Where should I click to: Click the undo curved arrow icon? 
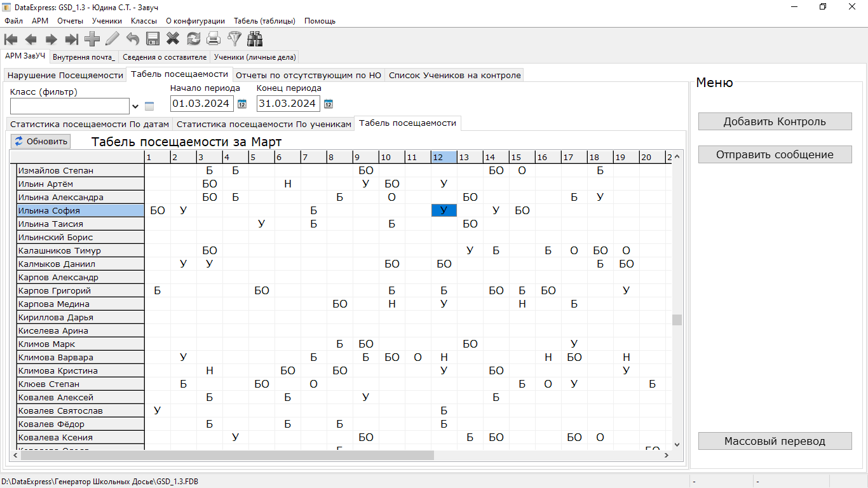(x=133, y=39)
